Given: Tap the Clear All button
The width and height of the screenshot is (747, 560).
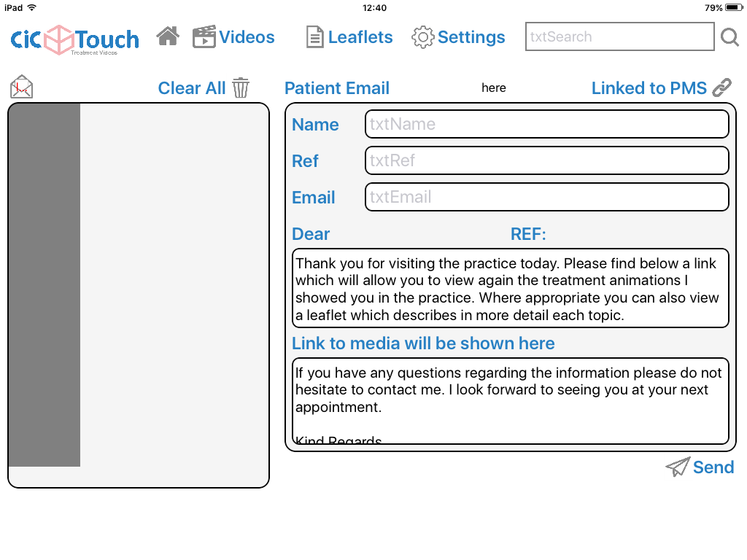Looking at the screenshot, I should 192,88.
